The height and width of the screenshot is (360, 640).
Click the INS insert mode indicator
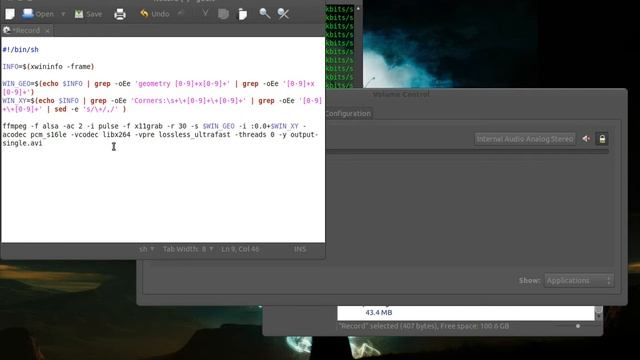tap(300, 249)
